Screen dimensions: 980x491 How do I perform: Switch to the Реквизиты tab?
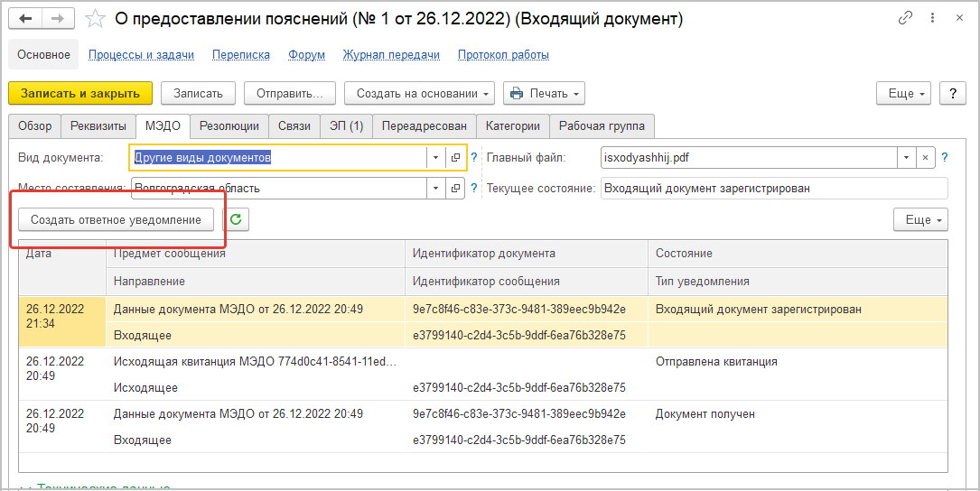(98, 126)
